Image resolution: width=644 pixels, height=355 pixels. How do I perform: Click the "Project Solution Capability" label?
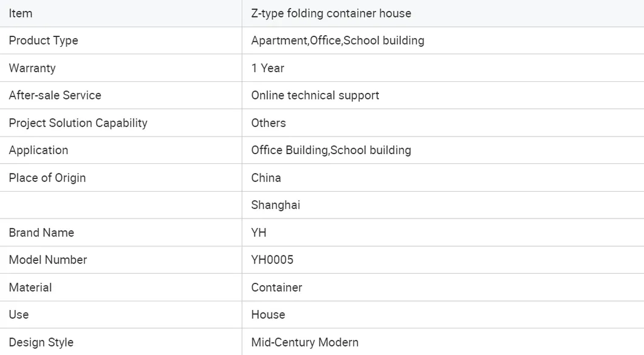click(78, 123)
